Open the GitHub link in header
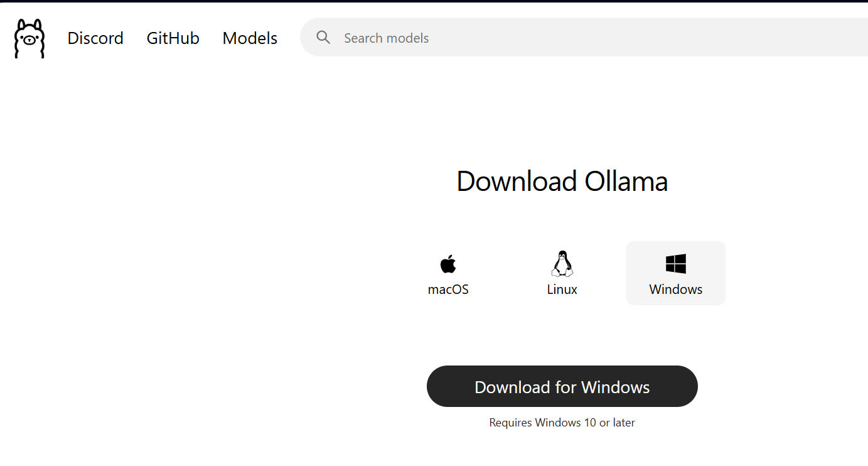Image resolution: width=868 pixels, height=466 pixels. click(173, 38)
